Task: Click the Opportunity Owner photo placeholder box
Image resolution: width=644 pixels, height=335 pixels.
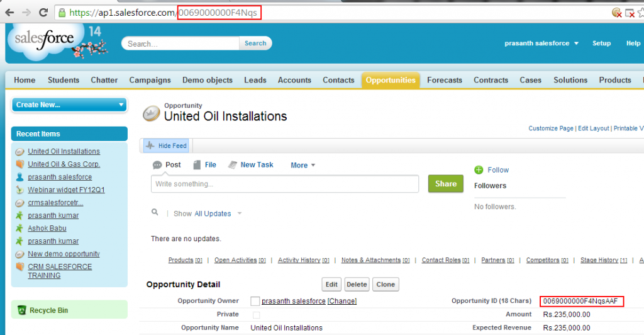Action: [x=255, y=301]
